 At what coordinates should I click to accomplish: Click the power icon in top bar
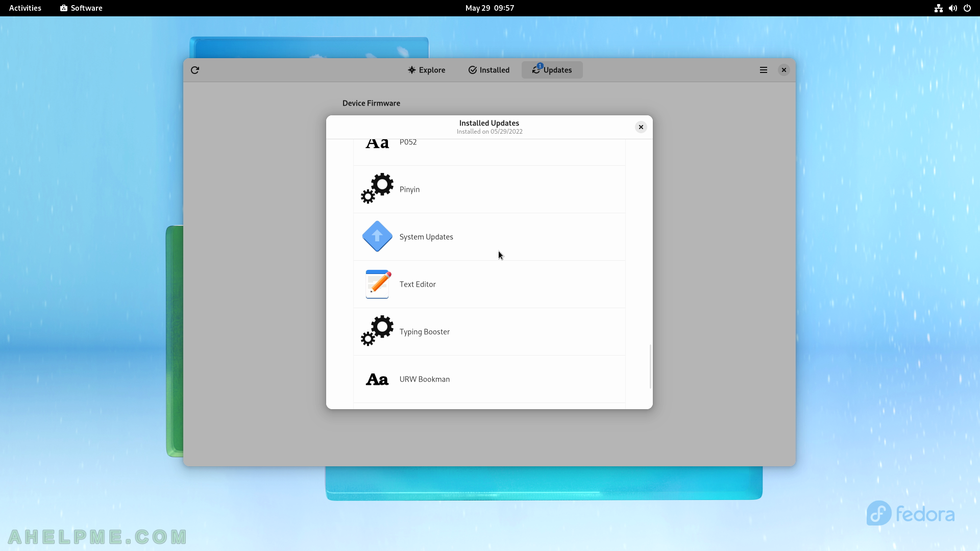tap(967, 8)
